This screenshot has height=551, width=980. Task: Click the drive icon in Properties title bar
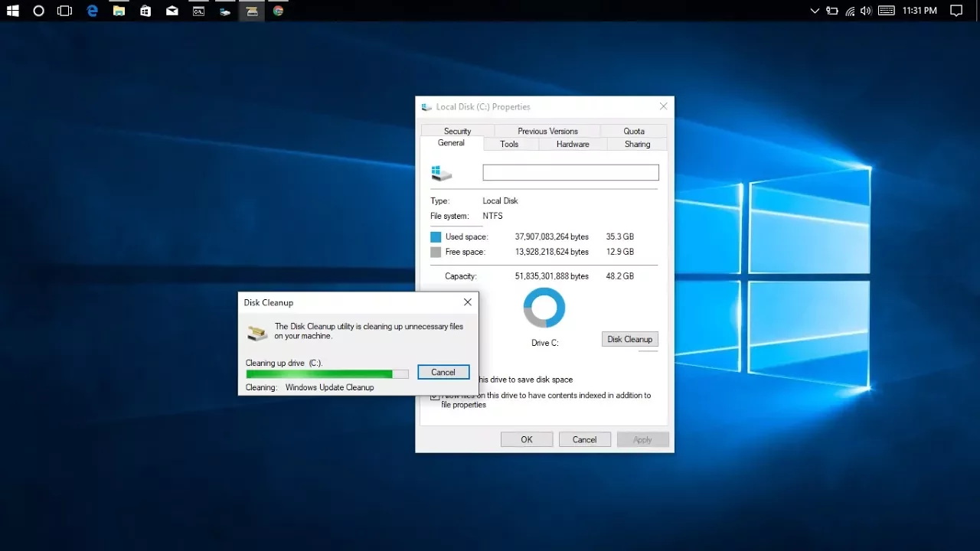pyautogui.click(x=426, y=107)
